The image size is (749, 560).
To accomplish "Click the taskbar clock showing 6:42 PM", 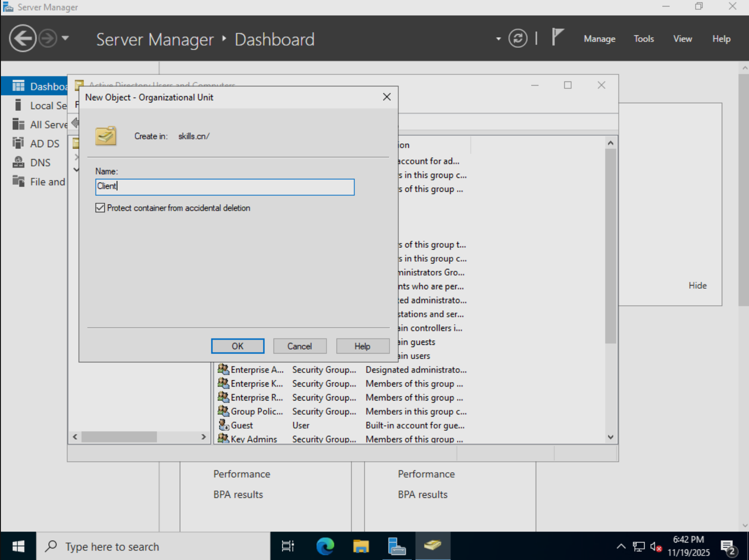I will (x=688, y=546).
